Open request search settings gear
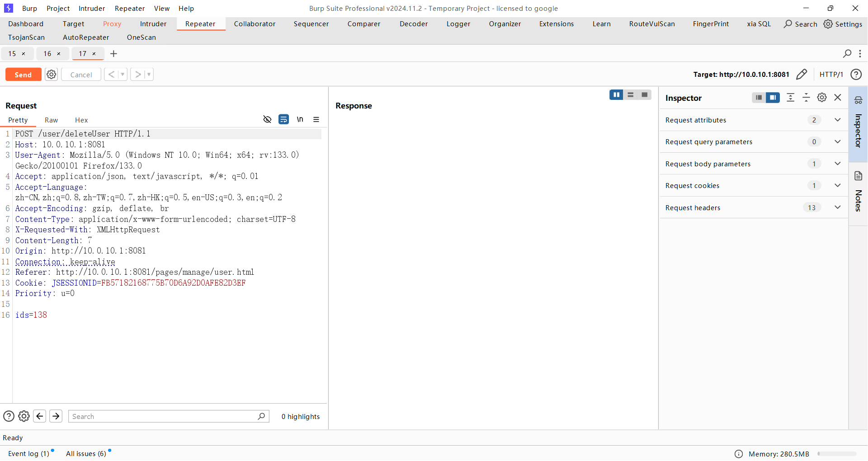The height and width of the screenshot is (461, 868). 24,416
